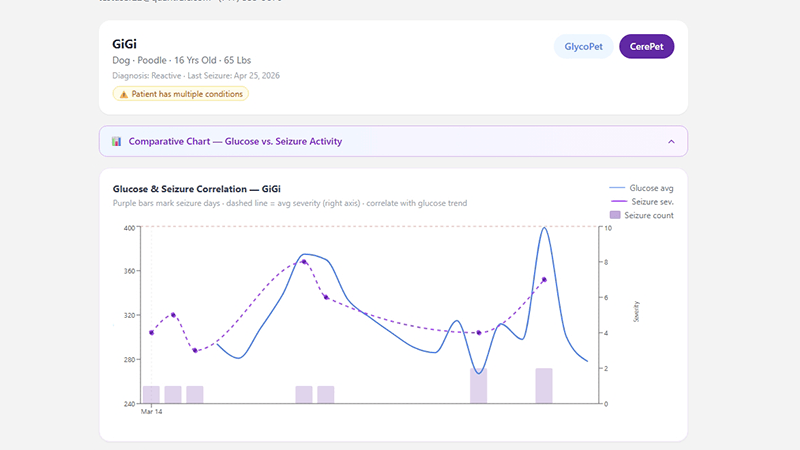Viewport: 800px width, 450px height.
Task: Collapse the Comparative Chart section chevron
Action: pyautogui.click(x=671, y=141)
